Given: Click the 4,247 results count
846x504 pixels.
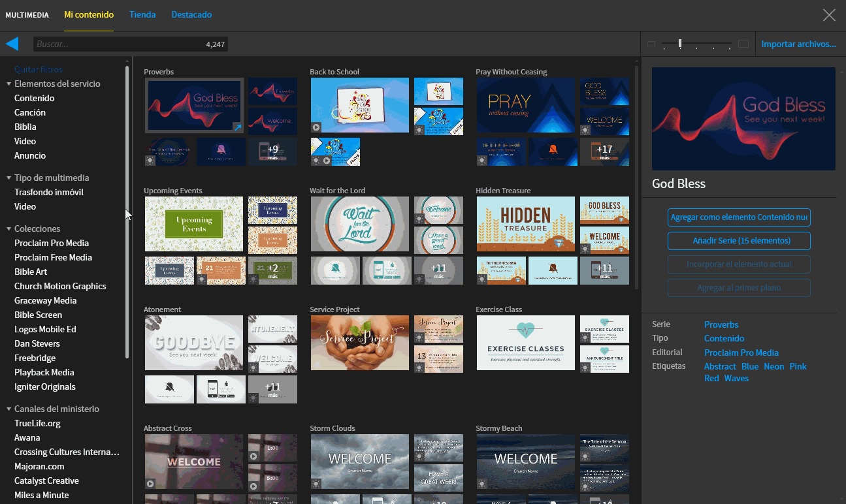Looking at the screenshot, I should 215,44.
